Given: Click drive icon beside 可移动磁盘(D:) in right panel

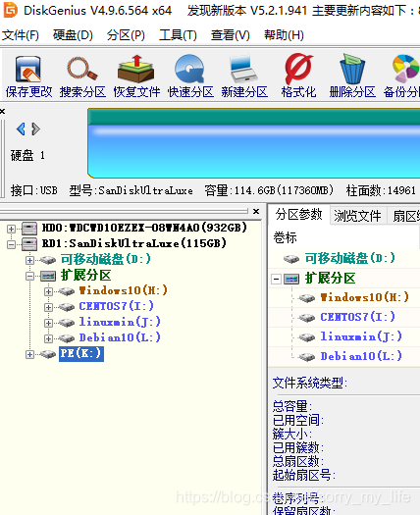Looking at the screenshot, I should (x=291, y=259).
